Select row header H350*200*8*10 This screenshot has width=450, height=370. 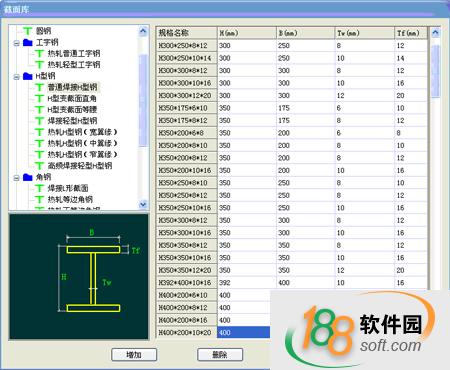(186, 145)
